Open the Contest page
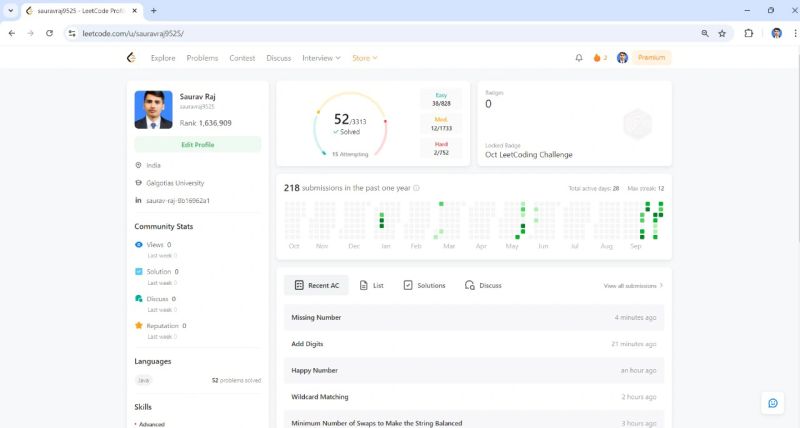This screenshot has height=428, width=800. point(242,58)
